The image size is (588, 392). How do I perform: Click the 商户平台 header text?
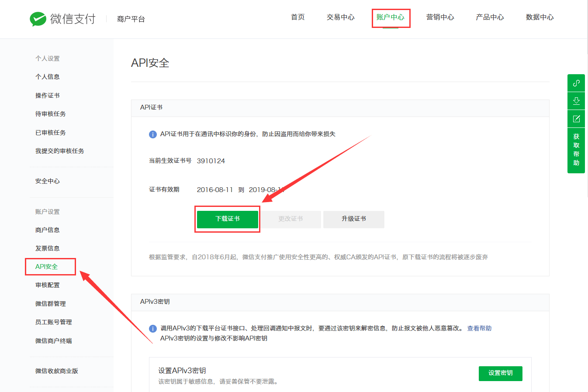(x=131, y=19)
